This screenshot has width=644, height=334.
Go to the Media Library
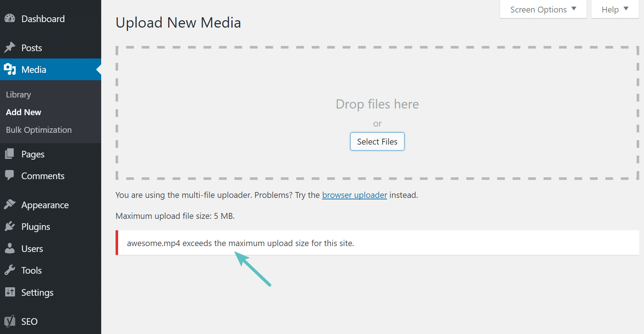click(x=18, y=94)
